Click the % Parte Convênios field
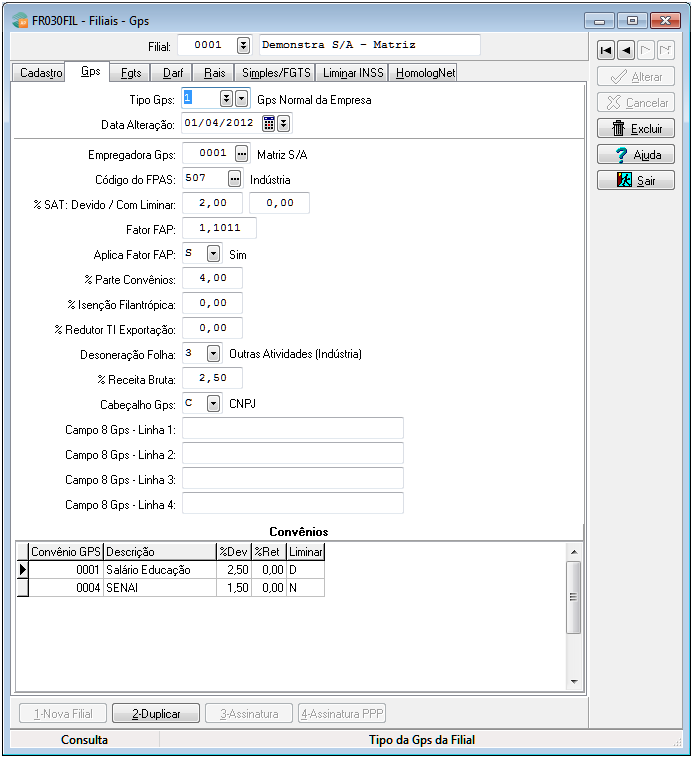The height and width of the screenshot is (758, 693). point(212,278)
